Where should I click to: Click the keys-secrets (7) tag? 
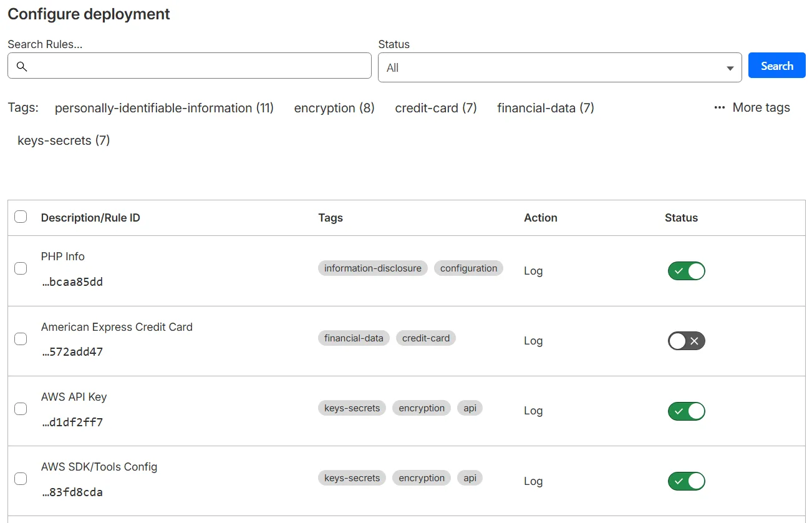pyautogui.click(x=64, y=140)
